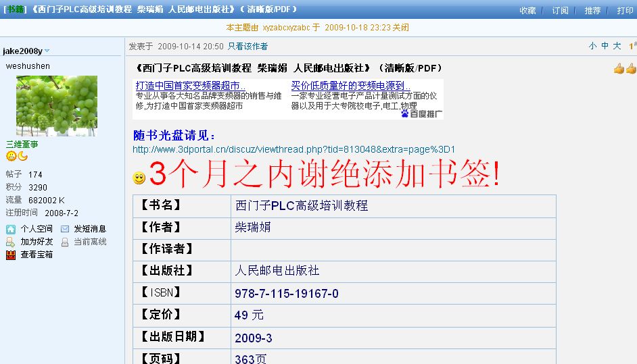Screen dimensions: 637x364
Task: Open the green grapes avatar image
Action: pos(57,105)
